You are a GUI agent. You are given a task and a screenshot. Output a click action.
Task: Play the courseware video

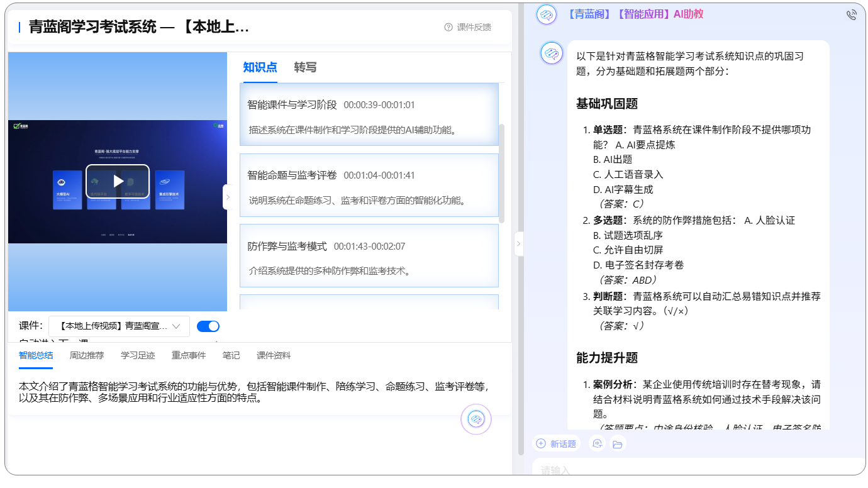click(x=118, y=181)
